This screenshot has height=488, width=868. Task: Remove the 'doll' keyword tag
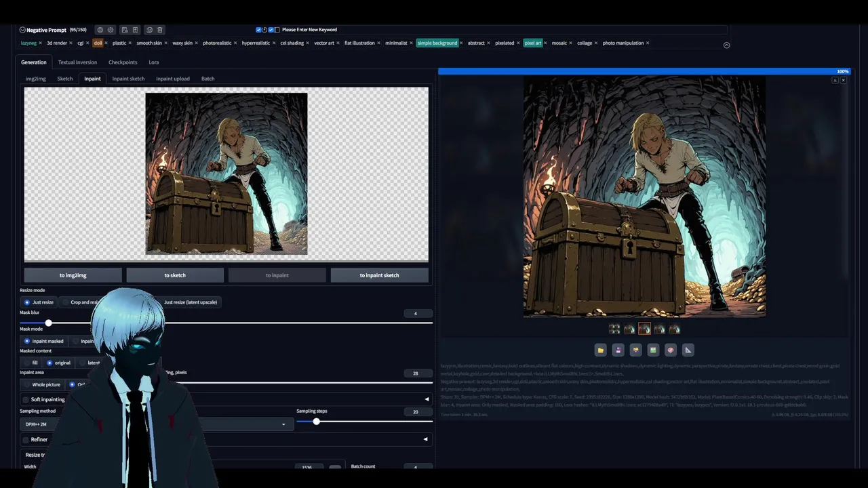tap(106, 43)
